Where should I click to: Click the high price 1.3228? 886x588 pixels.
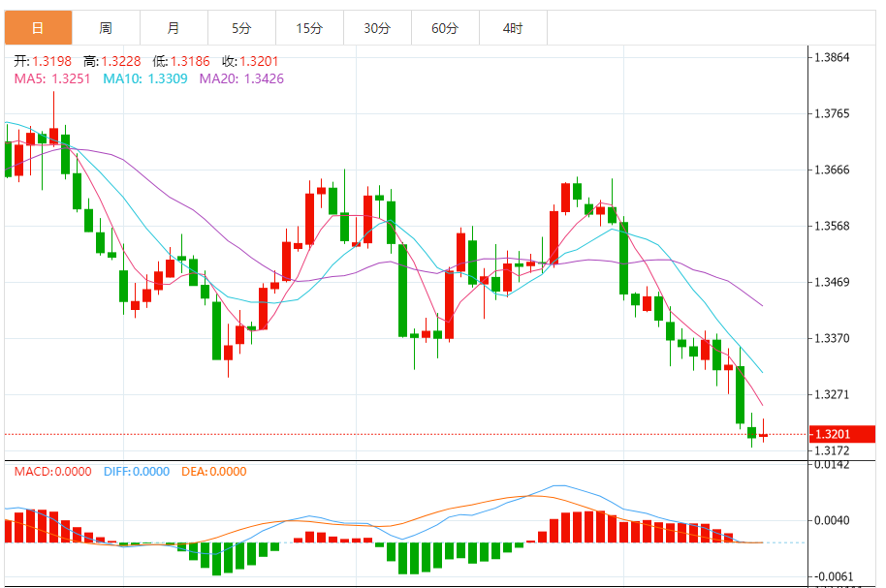pyautogui.click(x=121, y=61)
